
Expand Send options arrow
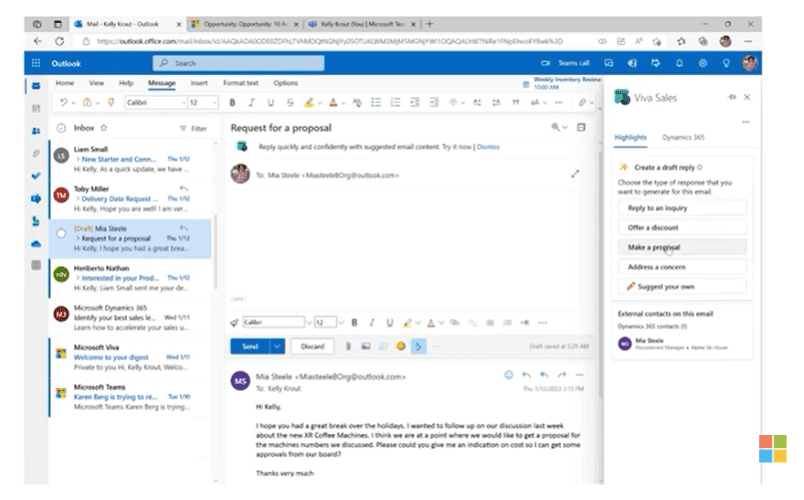point(277,346)
